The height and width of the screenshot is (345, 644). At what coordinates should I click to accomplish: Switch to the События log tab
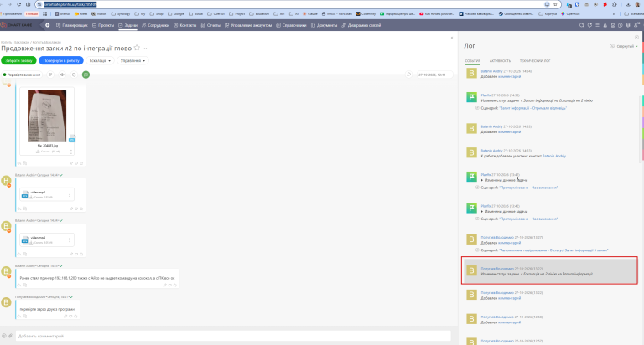[473, 61]
